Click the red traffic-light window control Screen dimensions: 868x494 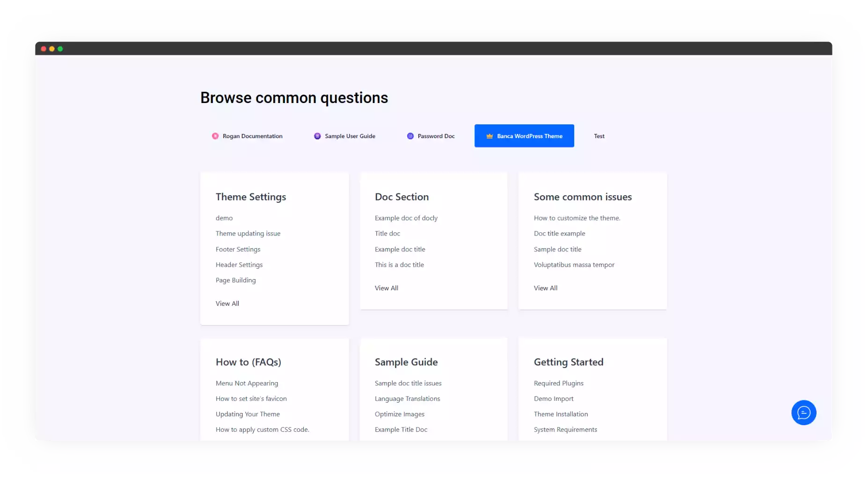43,48
